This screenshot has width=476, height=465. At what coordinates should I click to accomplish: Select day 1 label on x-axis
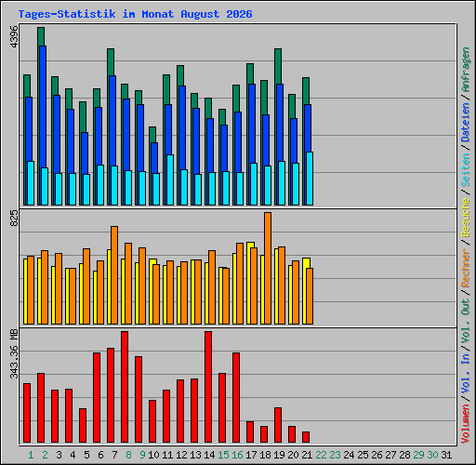tap(31, 455)
